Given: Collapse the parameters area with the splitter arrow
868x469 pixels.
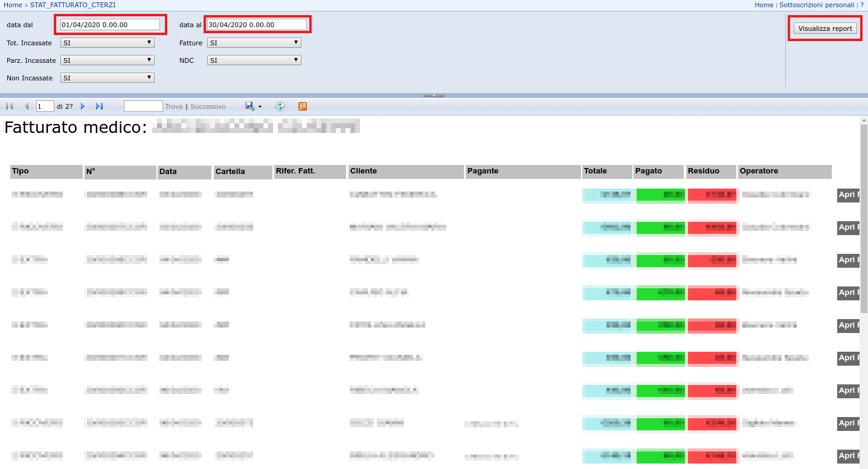Looking at the screenshot, I should tap(434, 95).
